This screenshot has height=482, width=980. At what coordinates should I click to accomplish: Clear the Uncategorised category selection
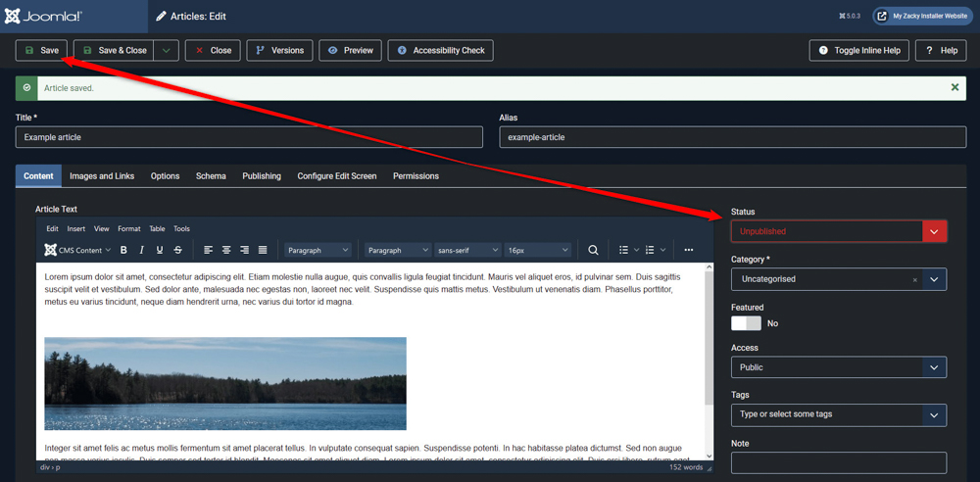click(914, 280)
